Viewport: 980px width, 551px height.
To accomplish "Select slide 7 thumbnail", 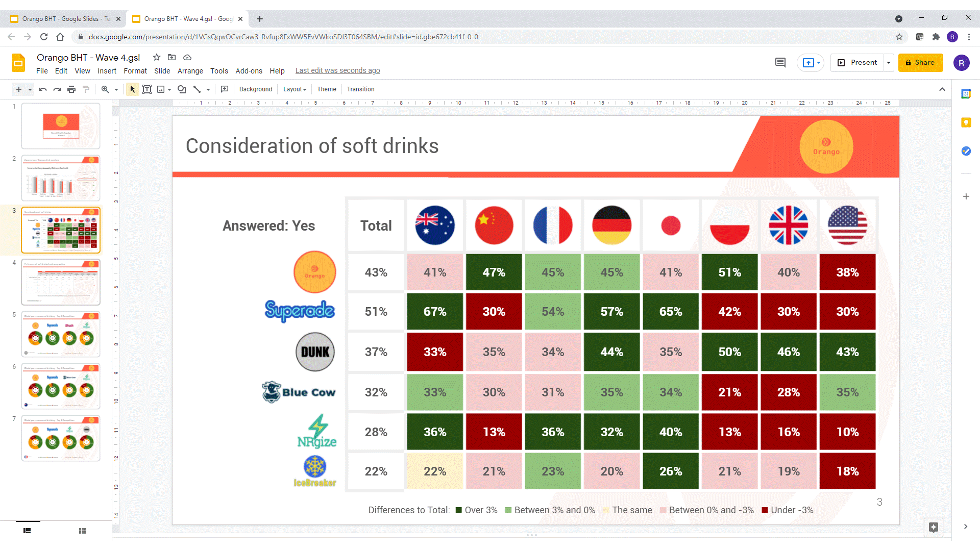I will point(61,438).
